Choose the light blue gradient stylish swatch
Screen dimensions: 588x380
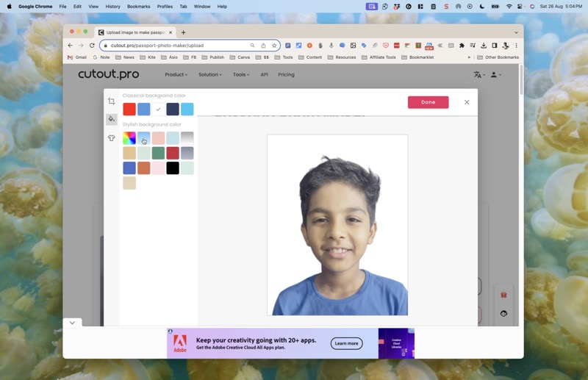tap(143, 138)
